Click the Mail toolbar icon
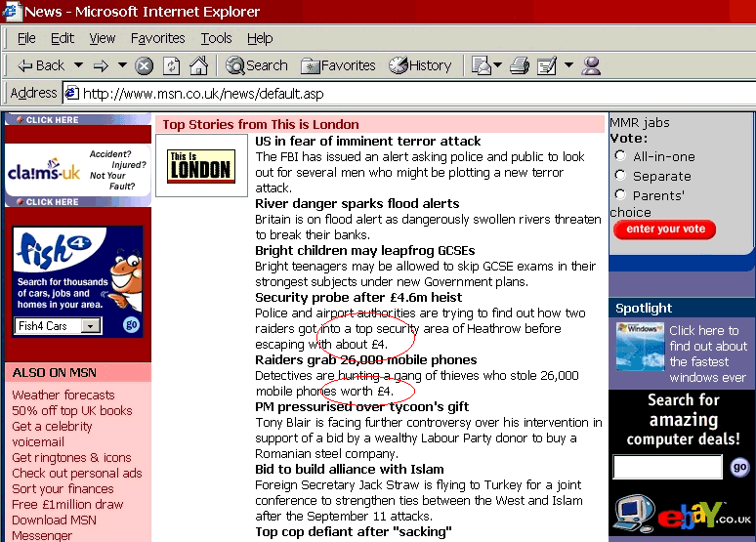Screen dimensions: 756x542 click(x=482, y=65)
